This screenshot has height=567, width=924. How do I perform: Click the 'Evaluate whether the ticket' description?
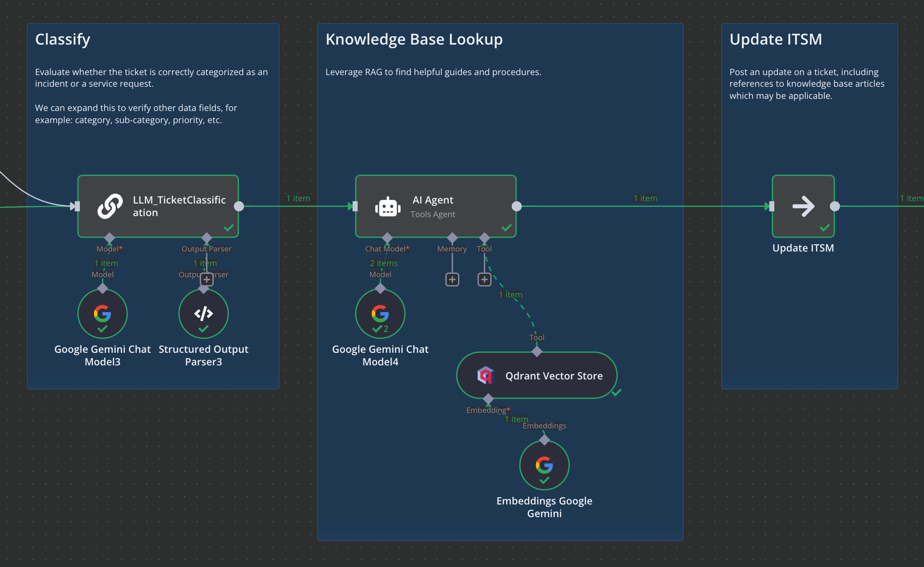tap(151, 78)
